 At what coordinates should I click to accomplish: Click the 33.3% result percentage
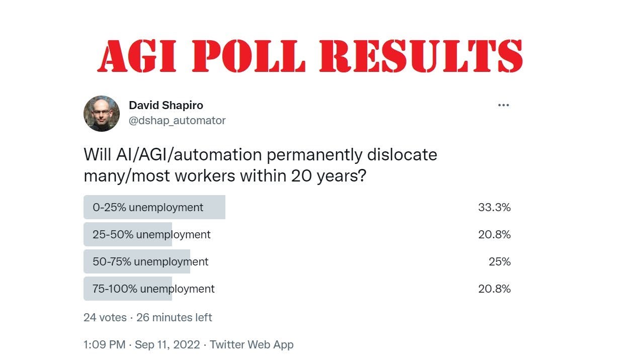tap(495, 206)
